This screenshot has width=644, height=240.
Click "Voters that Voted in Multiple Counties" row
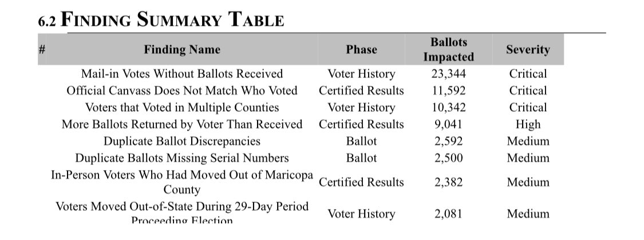(182, 107)
